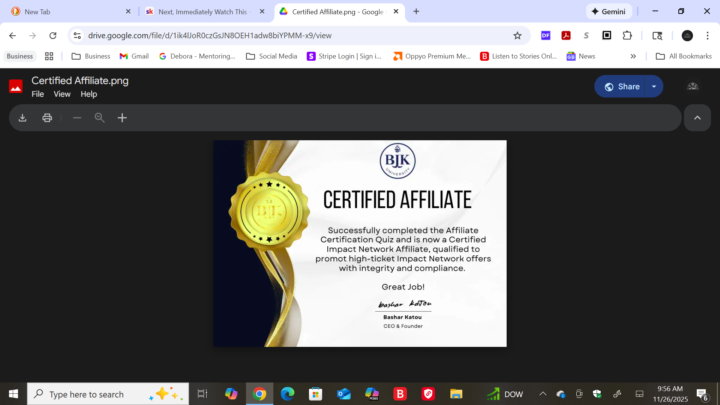Zoom in with the plus icon
Screen dimensions: 720x405
pos(122,118)
